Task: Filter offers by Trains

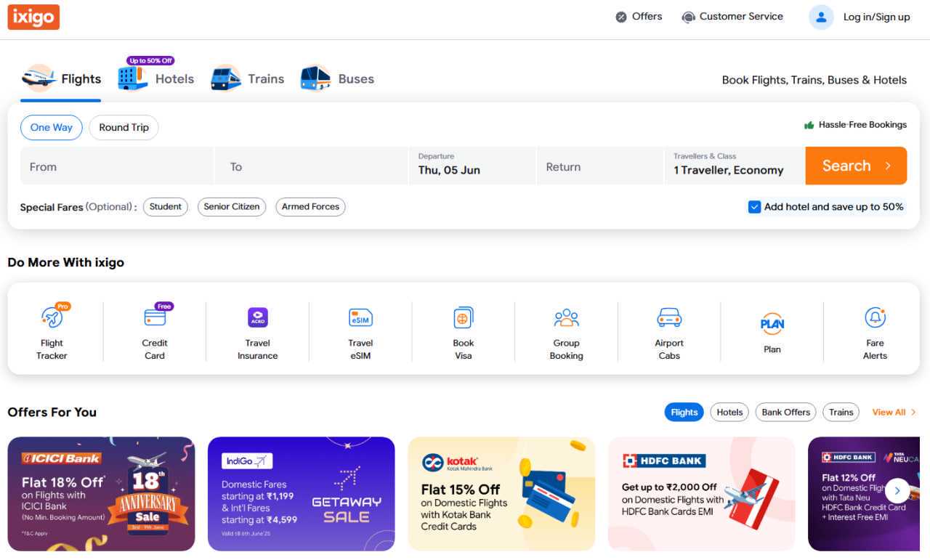Action: [x=841, y=413]
